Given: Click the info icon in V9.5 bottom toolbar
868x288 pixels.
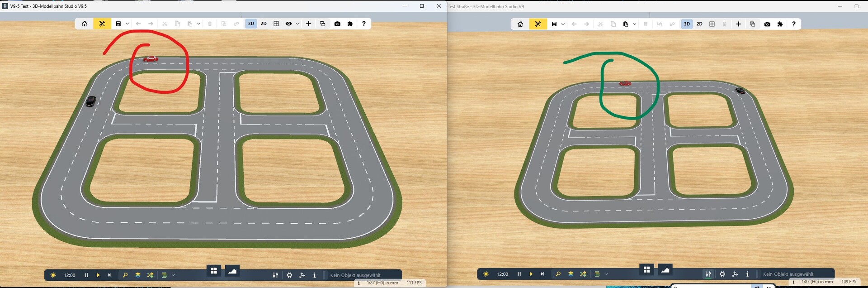Looking at the screenshot, I should 315,275.
